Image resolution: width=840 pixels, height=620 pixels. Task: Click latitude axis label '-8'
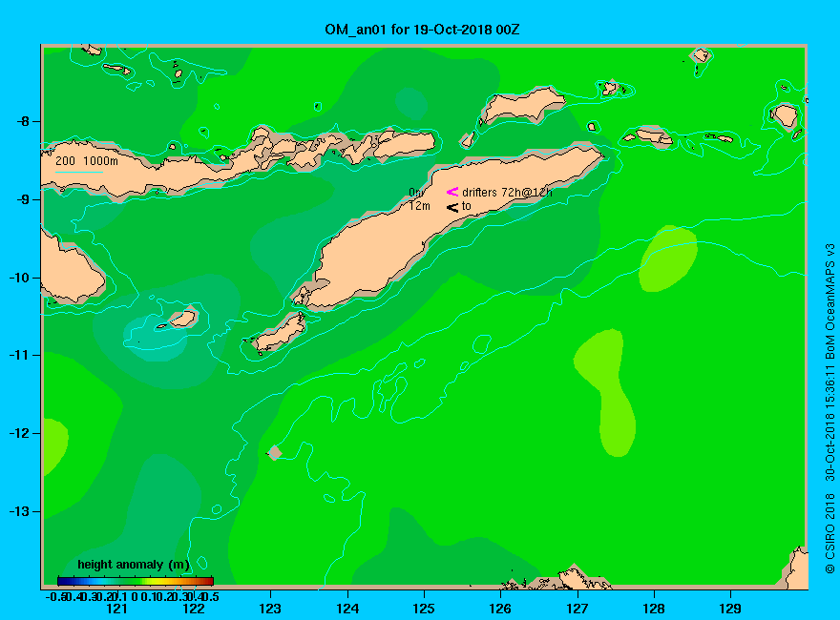tap(23, 121)
